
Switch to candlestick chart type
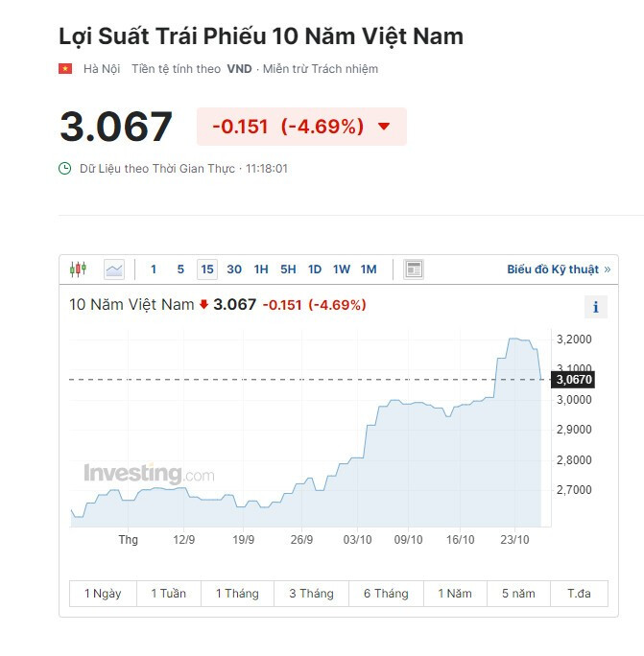(x=78, y=269)
